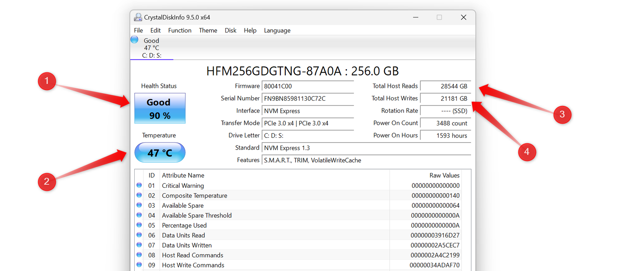Click the 47 °C temperature button

click(x=160, y=153)
